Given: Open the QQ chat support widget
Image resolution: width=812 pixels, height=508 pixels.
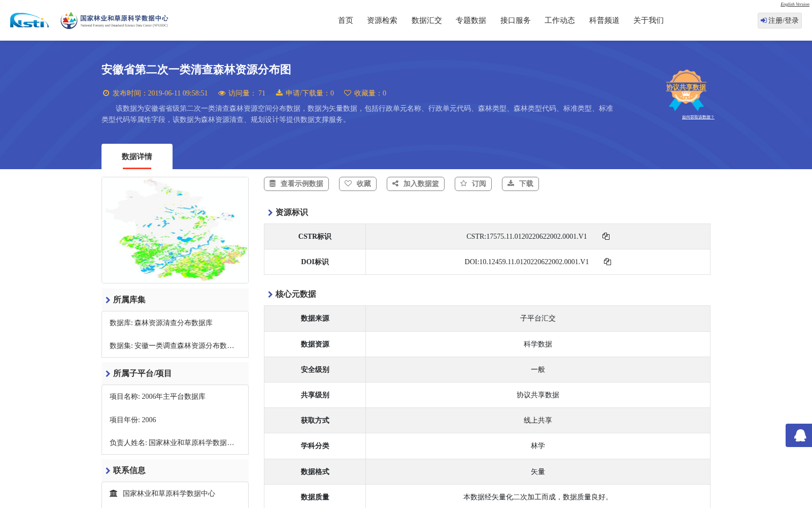Looking at the screenshot, I should pos(799,435).
